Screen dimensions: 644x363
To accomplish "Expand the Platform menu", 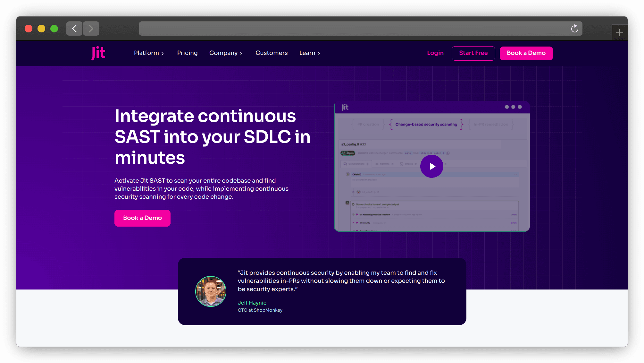I will 149,53.
